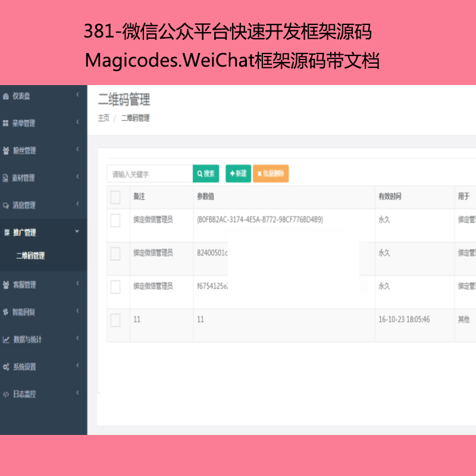Click the 请输入关键字 search field

[150, 174]
